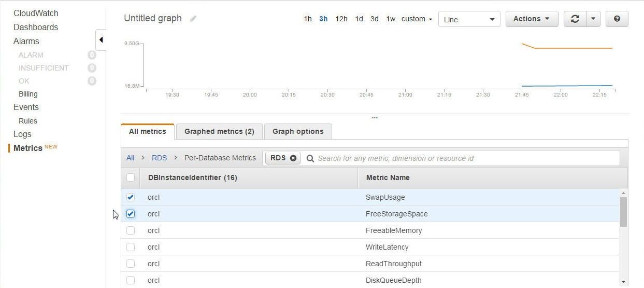Open the Actions dropdown menu
Viewport: 644px width, 288px height.
click(x=532, y=19)
